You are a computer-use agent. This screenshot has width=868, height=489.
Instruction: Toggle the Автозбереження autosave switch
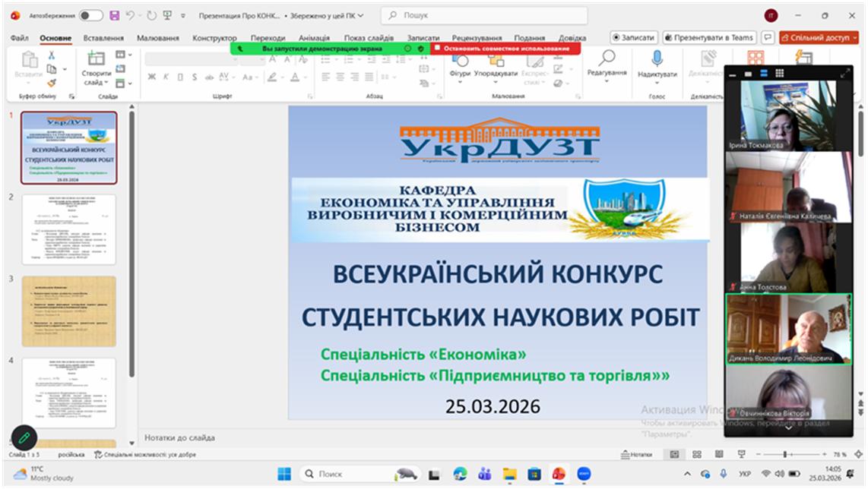[90, 15]
